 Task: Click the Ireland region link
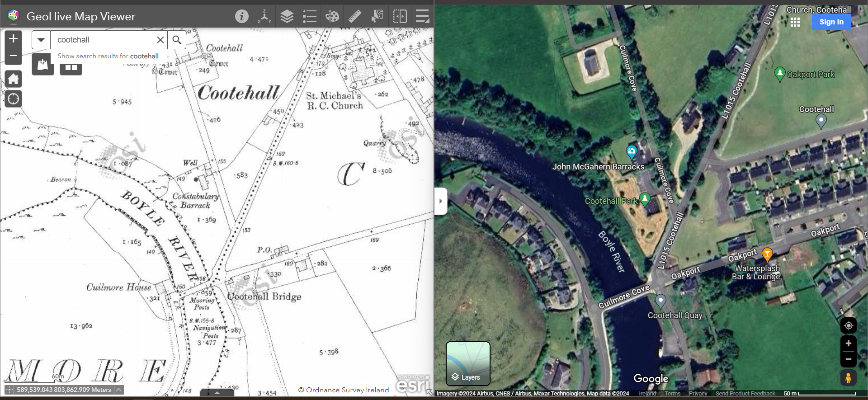pyautogui.click(x=647, y=394)
